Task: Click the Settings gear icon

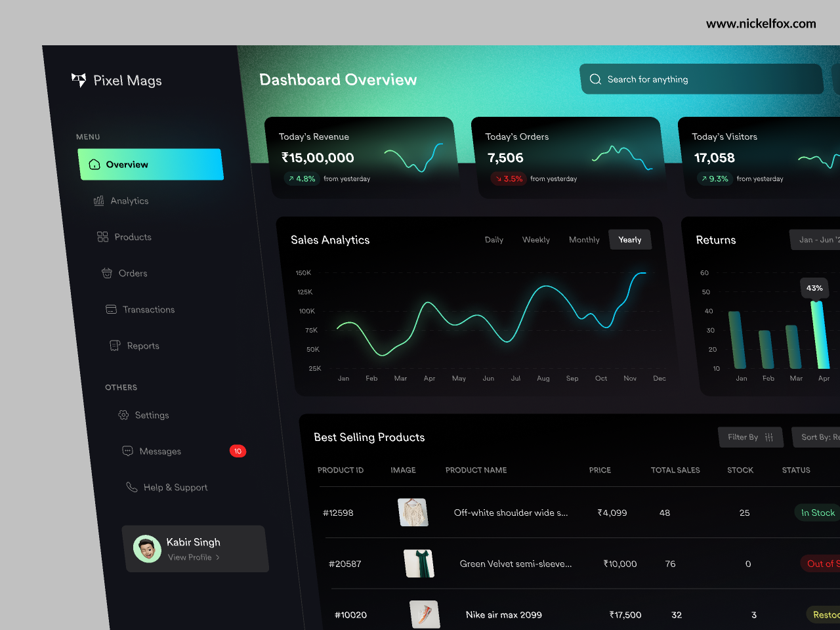Action: click(123, 415)
